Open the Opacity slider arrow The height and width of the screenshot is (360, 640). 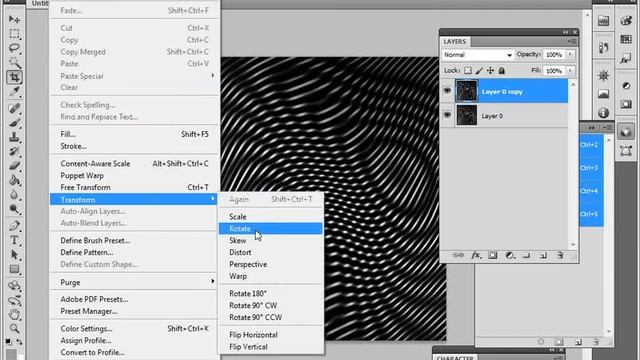coord(570,55)
